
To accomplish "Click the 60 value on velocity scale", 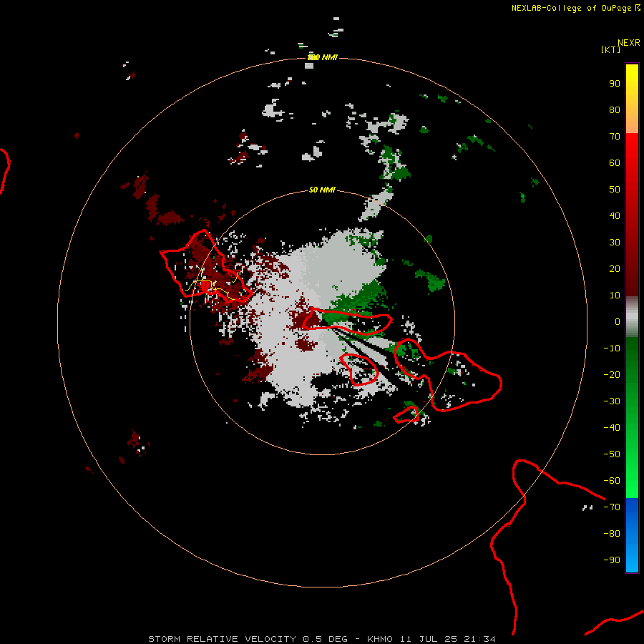I will [x=615, y=163].
